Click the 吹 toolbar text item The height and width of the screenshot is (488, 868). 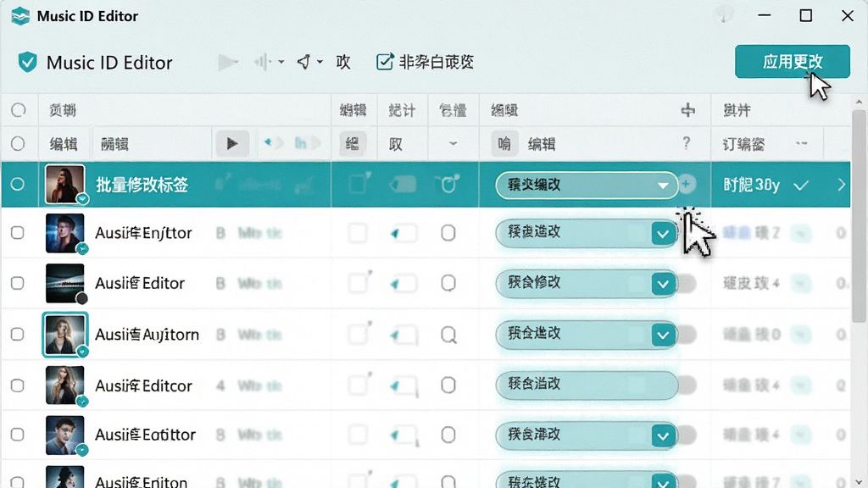[x=343, y=62]
